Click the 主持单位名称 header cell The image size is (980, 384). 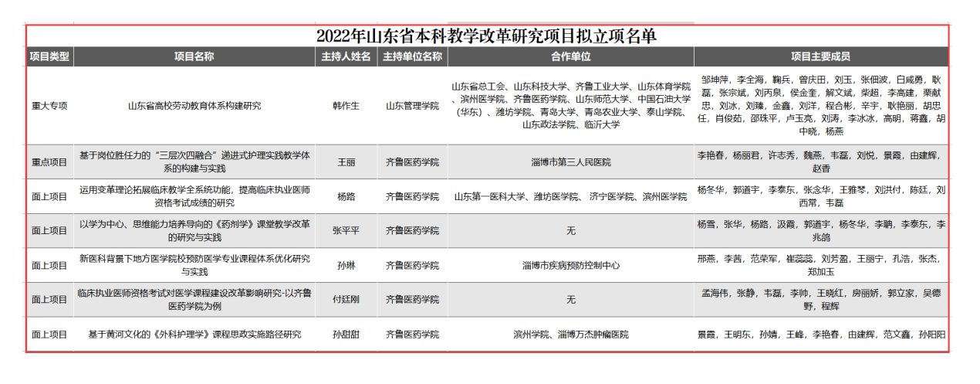click(412, 56)
